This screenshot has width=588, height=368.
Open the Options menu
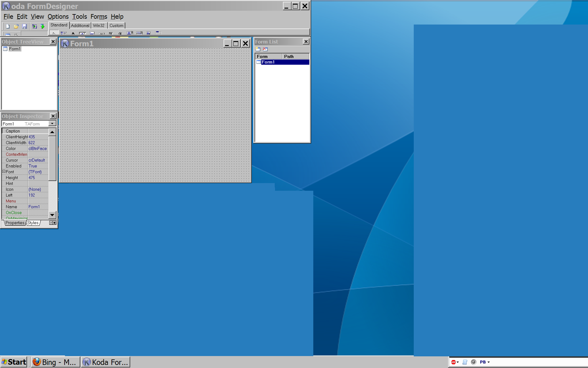[x=58, y=17]
